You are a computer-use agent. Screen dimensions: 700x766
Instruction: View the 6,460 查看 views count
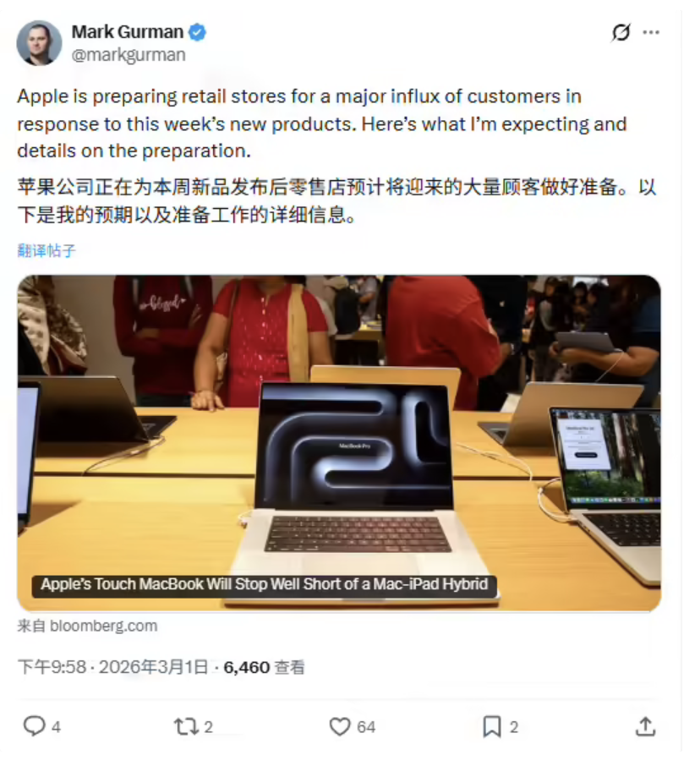[x=265, y=667]
